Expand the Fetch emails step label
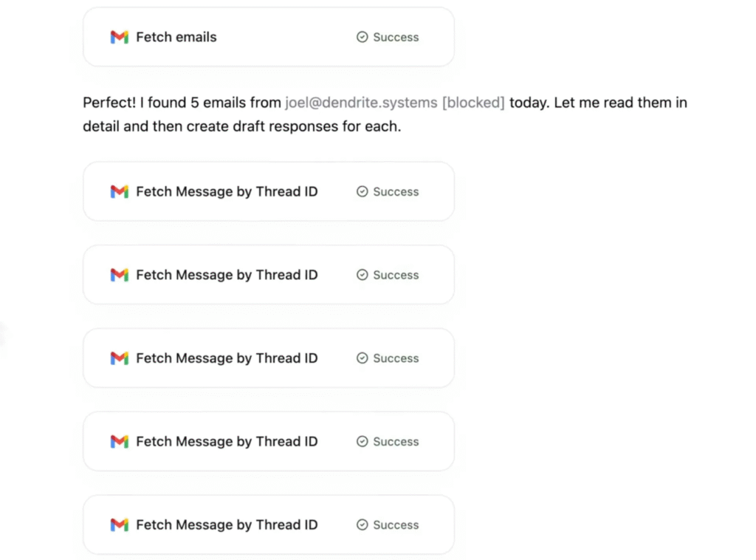This screenshot has width=756, height=560. [176, 37]
